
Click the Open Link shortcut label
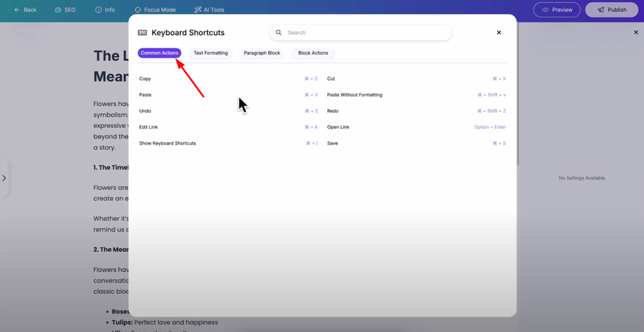(338, 127)
